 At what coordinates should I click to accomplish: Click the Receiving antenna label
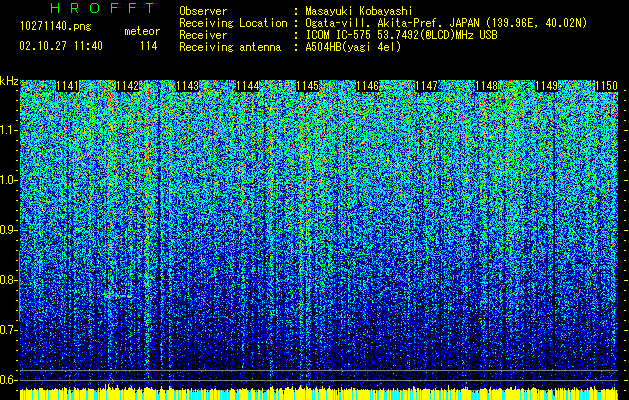(230, 47)
